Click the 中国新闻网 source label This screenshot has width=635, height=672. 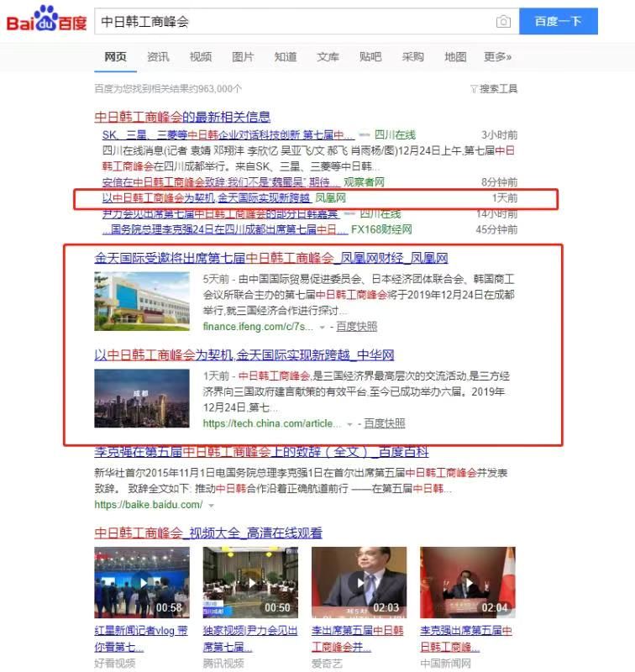(446, 664)
